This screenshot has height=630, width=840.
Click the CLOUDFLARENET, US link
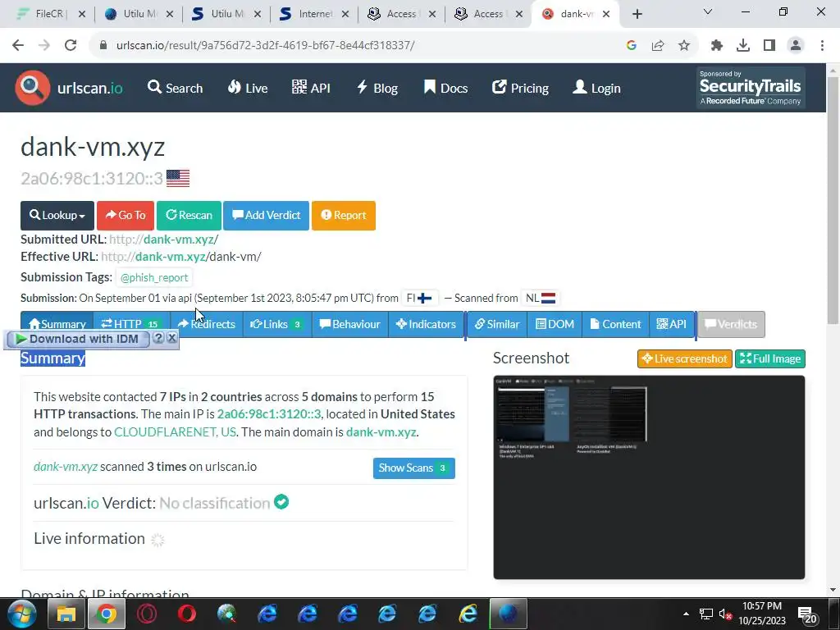(x=175, y=432)
